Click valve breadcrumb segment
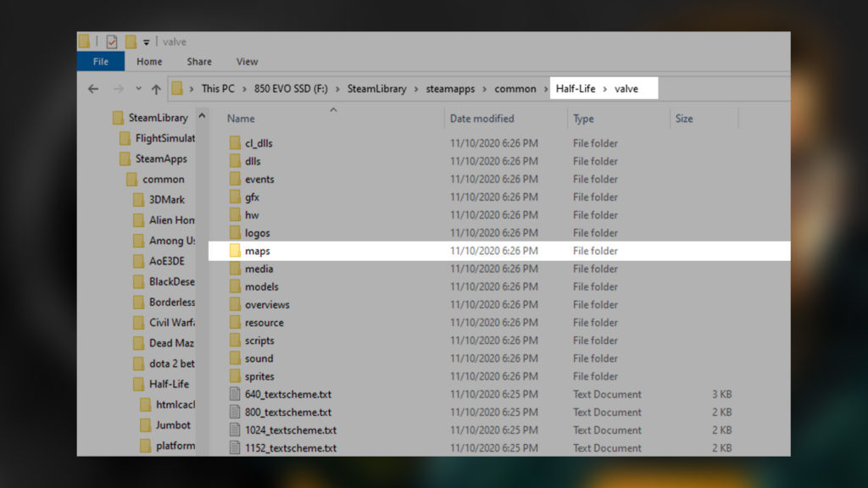This screenshot has width=868, height=488. (626, 88)
